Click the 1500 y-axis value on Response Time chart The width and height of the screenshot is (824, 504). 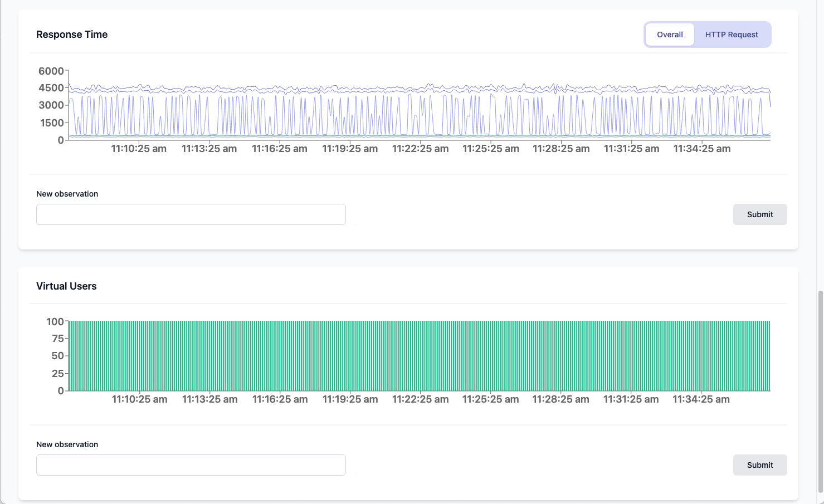(52, 123)
